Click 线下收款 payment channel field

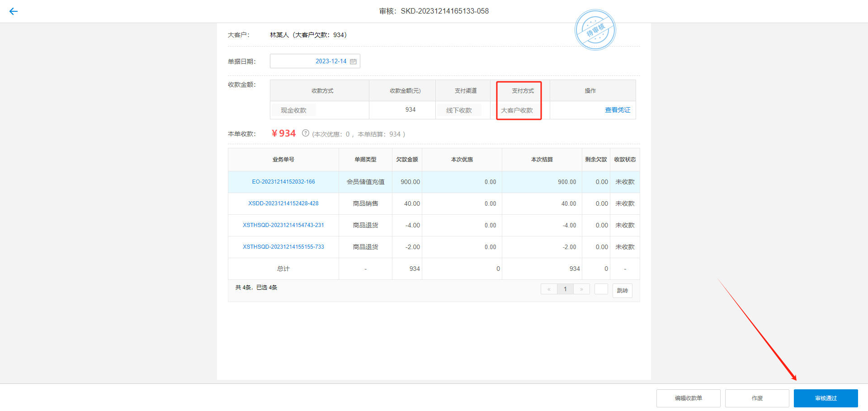459,110
